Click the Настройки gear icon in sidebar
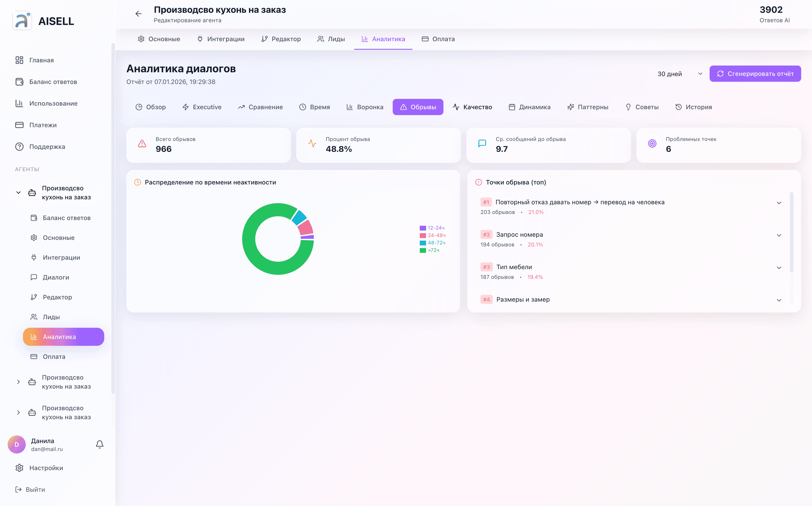 (x=19, y=468)
